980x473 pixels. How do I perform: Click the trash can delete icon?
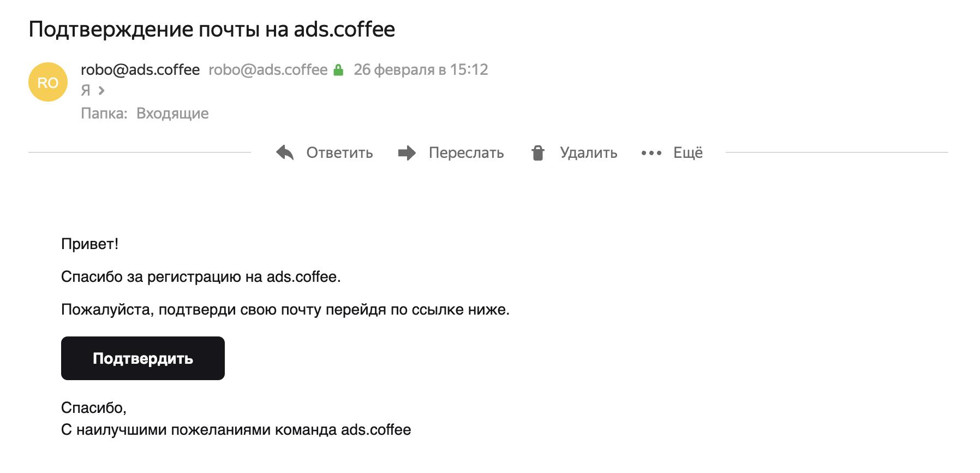pos(538,153)
